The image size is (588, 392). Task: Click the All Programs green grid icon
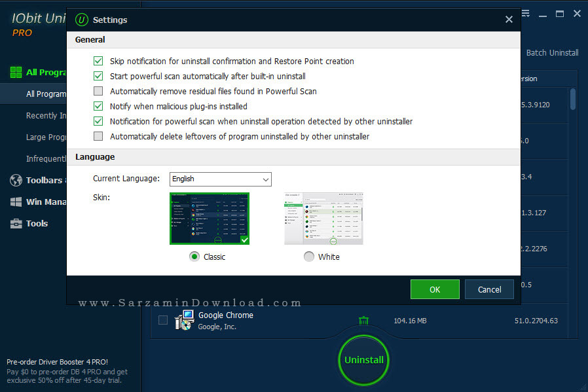[x=16, y=73]
